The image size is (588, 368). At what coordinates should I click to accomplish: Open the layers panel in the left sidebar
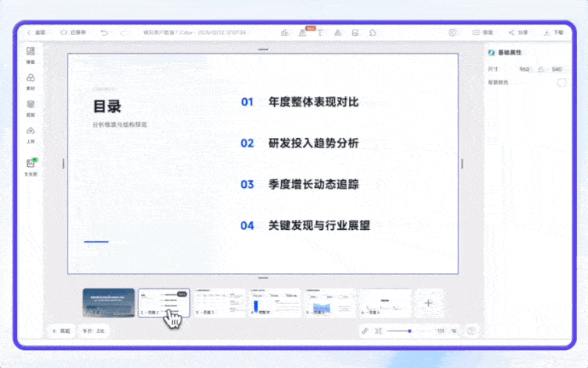[x=30, y=108]
